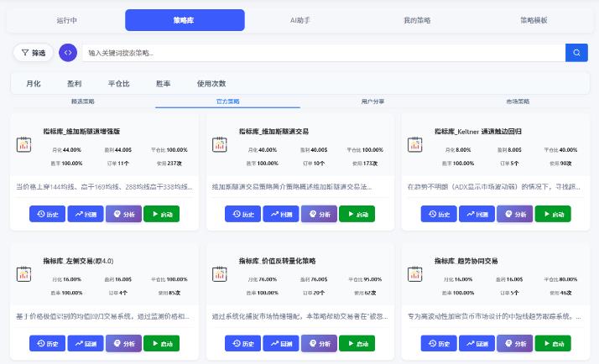Run 回测 on 指标库_趋势协同交易
Viewport: 599px width, 364px height.
click(x=477, y=343)
